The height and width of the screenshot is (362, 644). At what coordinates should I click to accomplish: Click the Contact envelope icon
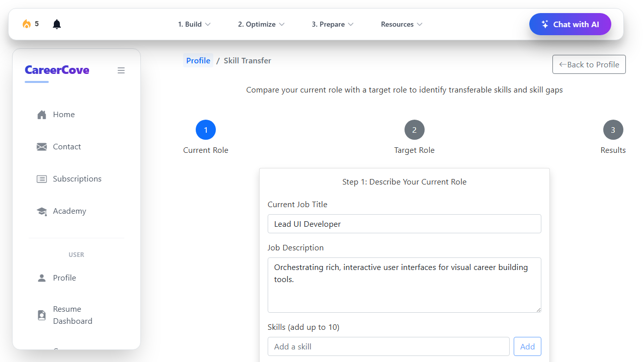42,147
